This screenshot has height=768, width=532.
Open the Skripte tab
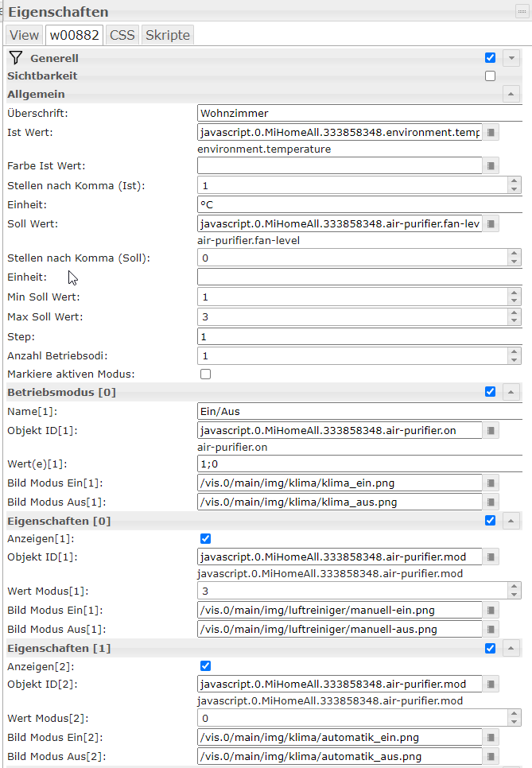pyautogui.click(x=168, y=35)
